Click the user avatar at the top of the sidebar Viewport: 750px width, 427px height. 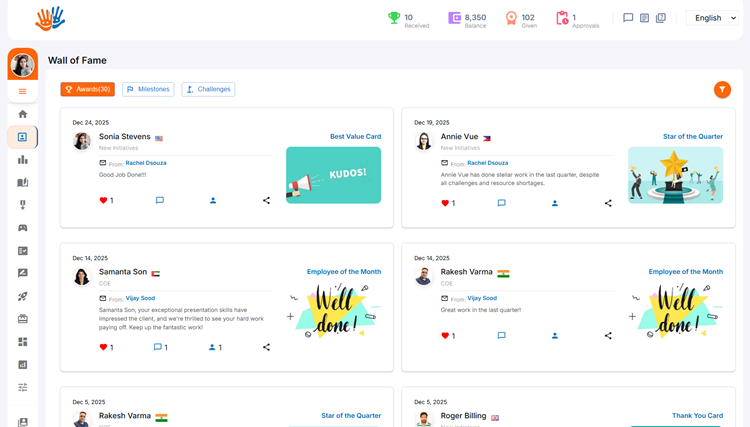point(22,65)
